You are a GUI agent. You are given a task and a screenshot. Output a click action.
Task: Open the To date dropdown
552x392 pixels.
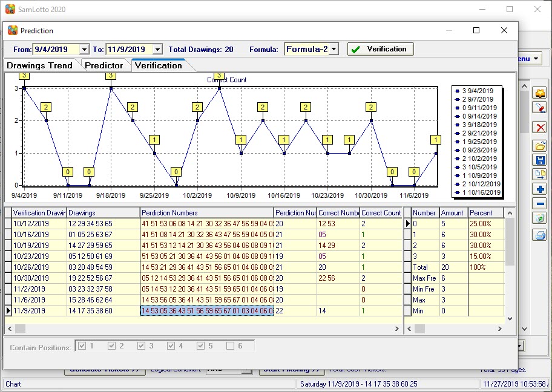158,49
